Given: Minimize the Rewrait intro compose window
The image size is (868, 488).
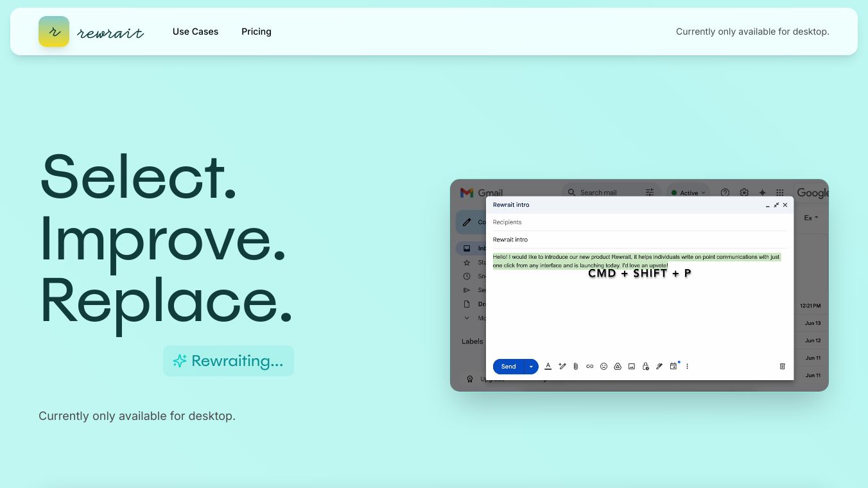Looking at the screenshot, I should (x=768, y=205).
